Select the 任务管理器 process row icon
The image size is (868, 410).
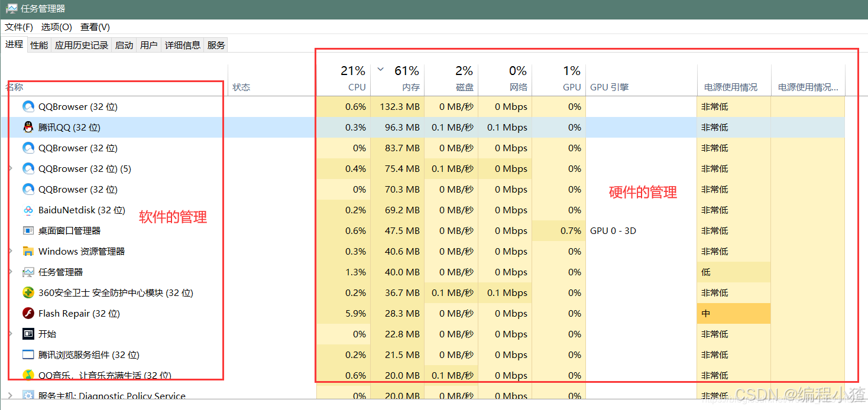(x=28, y=272)
